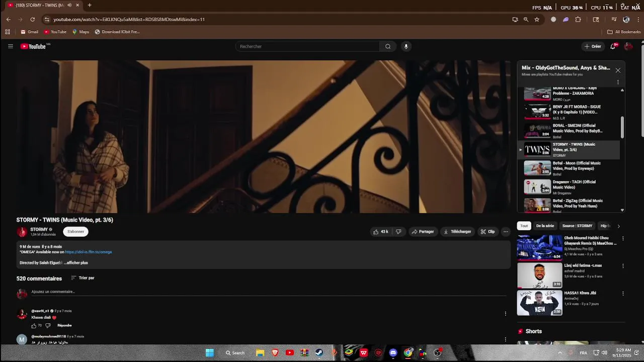The width and height of the screenshot is (644, 362).
Task: Like the video with 43 k likes
Action: 380,232
